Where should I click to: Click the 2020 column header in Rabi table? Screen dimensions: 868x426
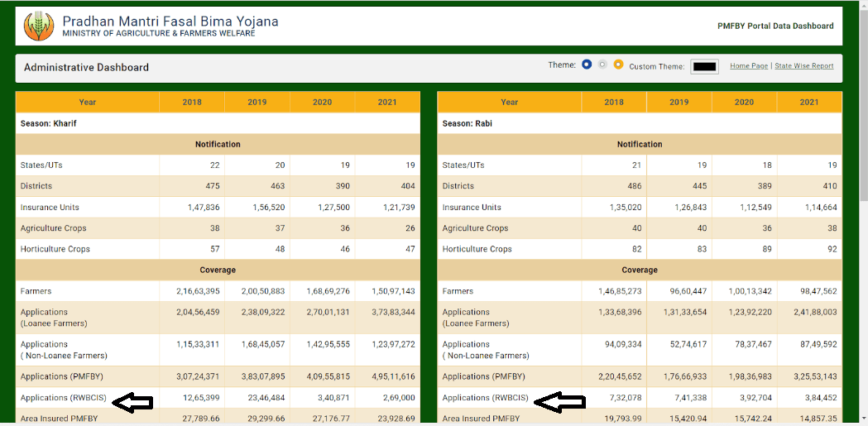[x=744, y=103]
